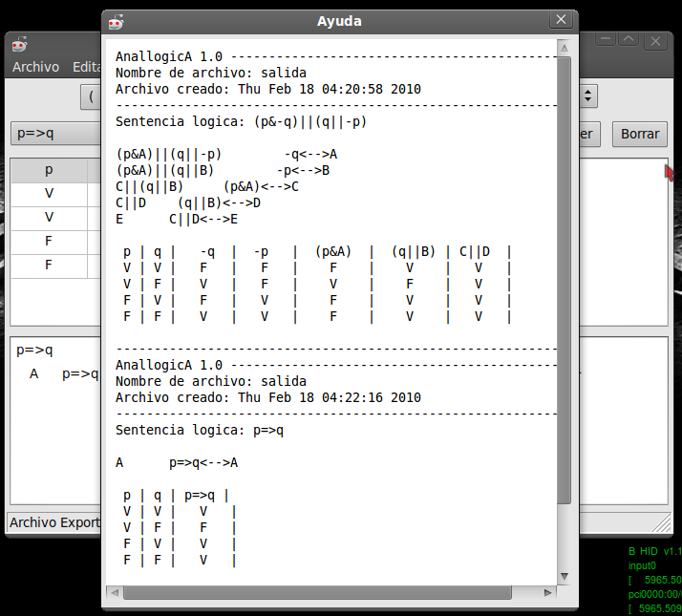
Task: Click the Ayuda vertical scrollbar down arrow
Action: click(565, 577)
